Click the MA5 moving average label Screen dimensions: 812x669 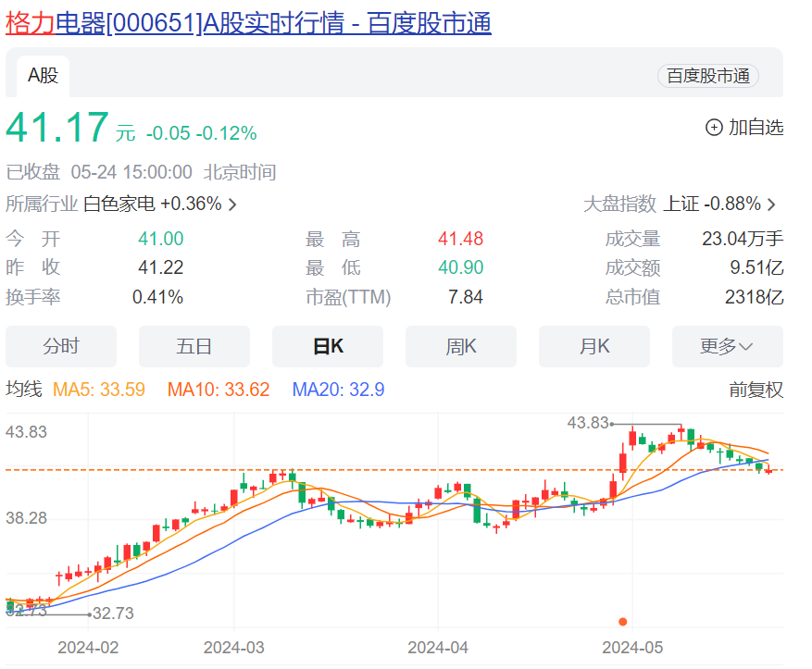pos(99,390)
